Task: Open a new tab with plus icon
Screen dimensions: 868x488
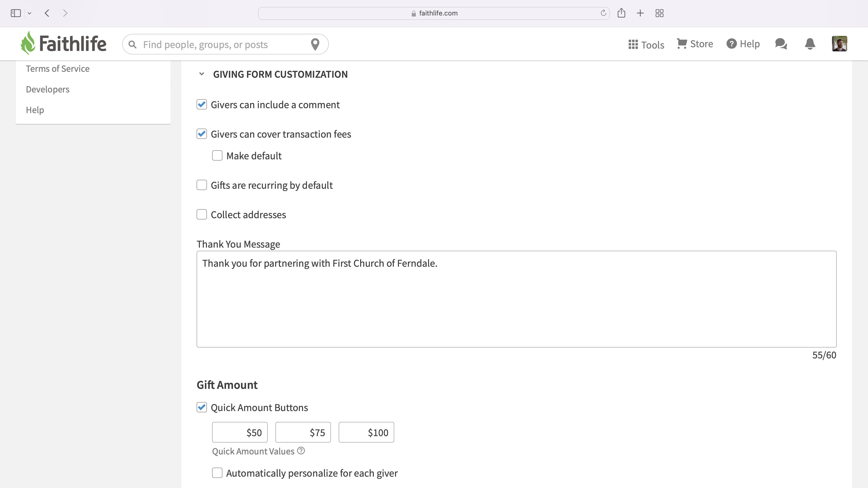Action: [640, 13]
